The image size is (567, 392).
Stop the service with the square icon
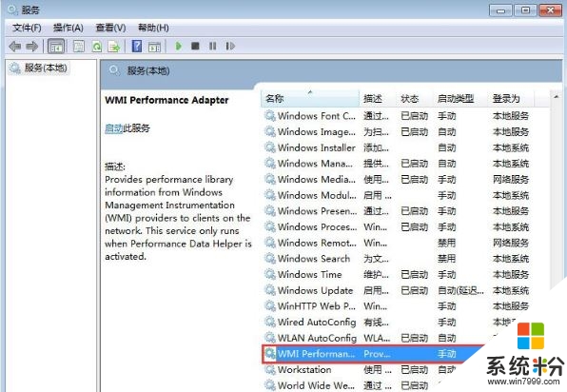[x=195, y=46]
